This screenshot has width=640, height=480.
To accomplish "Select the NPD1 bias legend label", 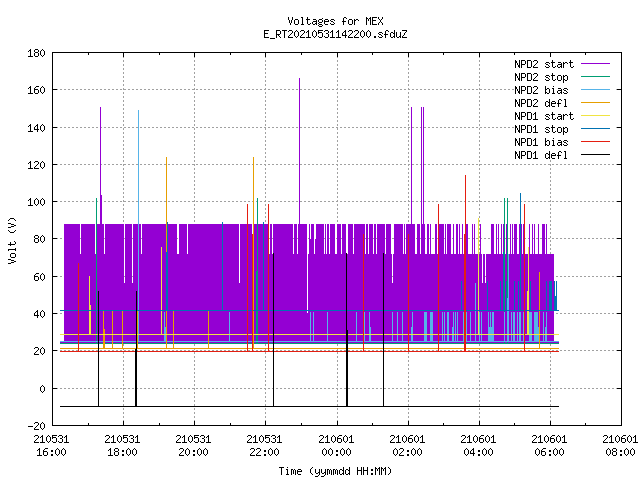I will 541,142.
